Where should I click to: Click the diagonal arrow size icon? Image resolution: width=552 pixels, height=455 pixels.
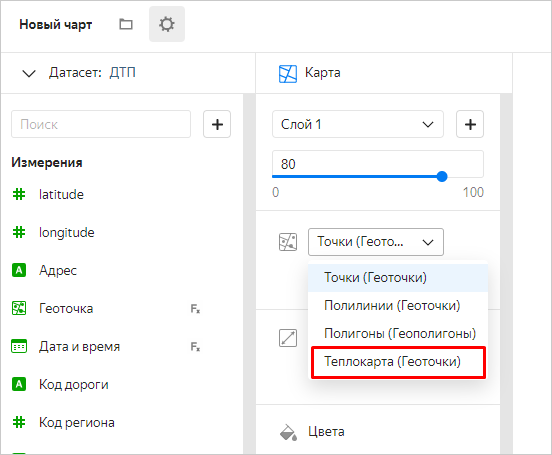(288, 338)
